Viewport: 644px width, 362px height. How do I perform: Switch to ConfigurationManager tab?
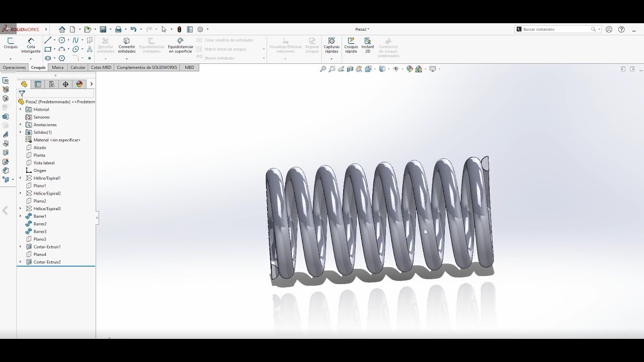pos(51,84)
